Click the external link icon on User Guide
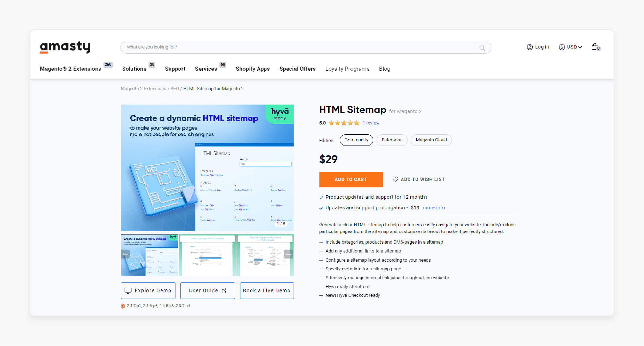 pyautogui.click(x=224, y=290)
